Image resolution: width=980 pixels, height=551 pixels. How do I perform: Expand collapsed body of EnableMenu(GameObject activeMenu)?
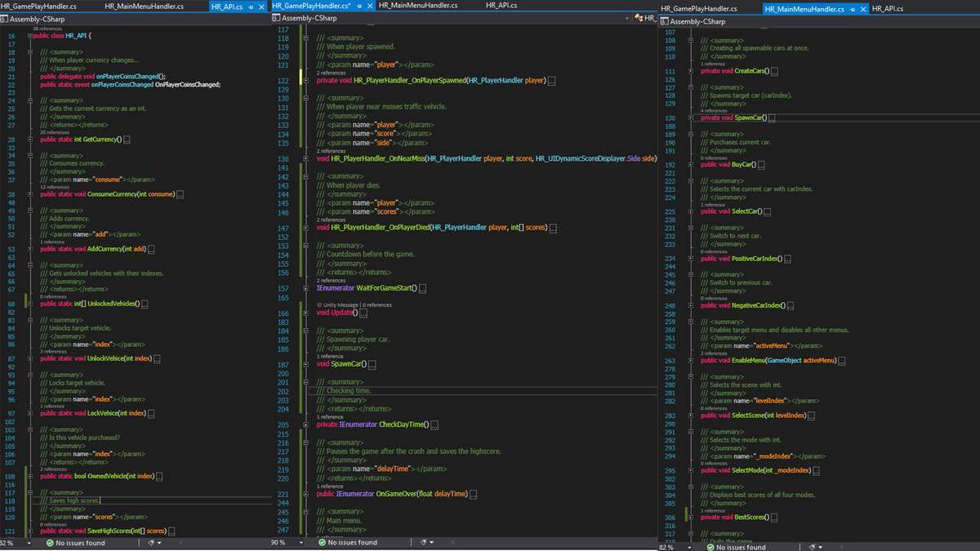pyautogui.click(x=843, y=360)
